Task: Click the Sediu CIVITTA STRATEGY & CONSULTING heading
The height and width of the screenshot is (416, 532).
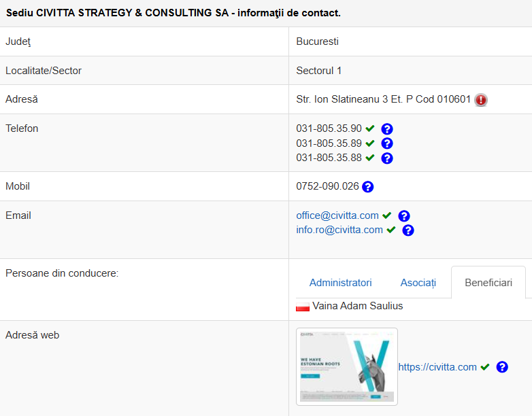Action: (173, 13)
